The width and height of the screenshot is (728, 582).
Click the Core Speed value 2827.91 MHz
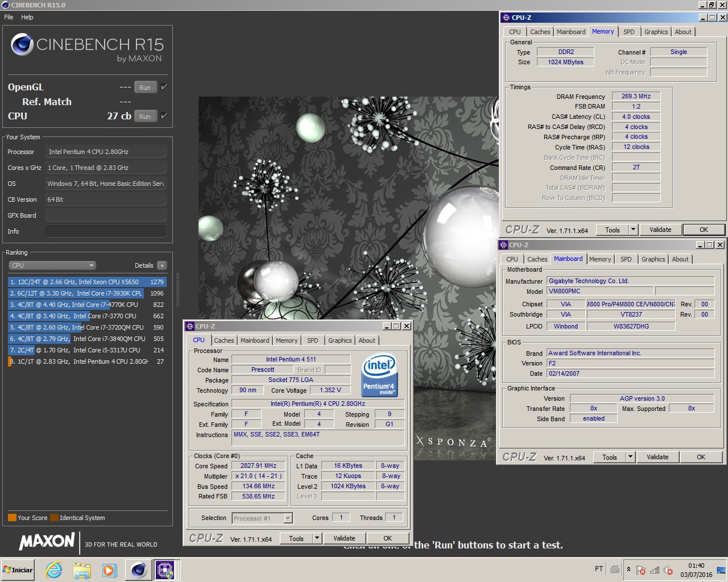[258, 465]
